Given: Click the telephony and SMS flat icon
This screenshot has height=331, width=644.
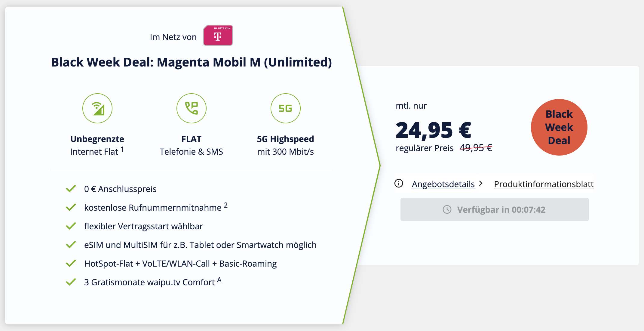Looking at the screenshot, I should tap(192, 108).
